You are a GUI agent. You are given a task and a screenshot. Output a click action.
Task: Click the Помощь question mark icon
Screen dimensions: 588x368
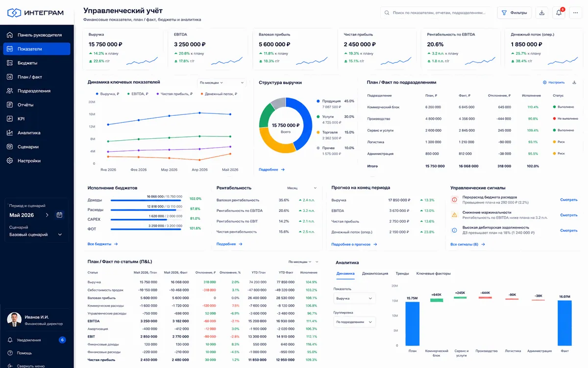(x=10, y=353)
